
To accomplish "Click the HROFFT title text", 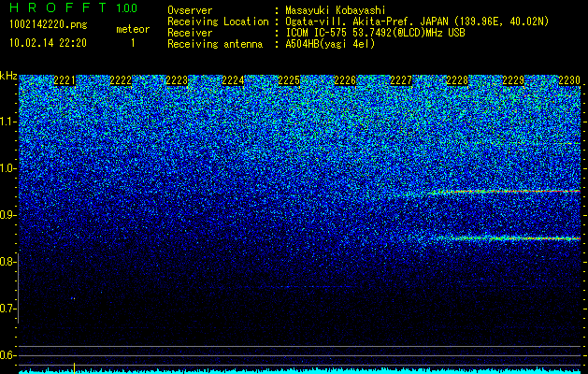I will [x=58, y=7].
